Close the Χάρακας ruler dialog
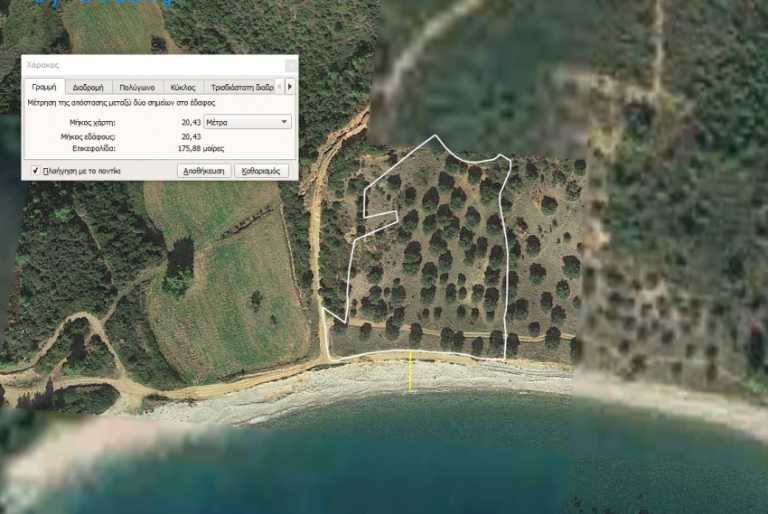The image size is (768, 514). coord(290,65)
